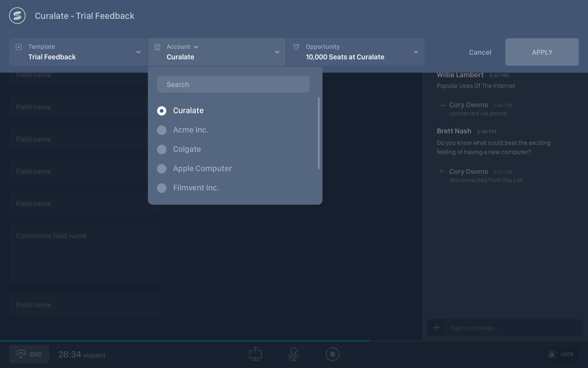Click the LOCK padlock button

point(561,354)
